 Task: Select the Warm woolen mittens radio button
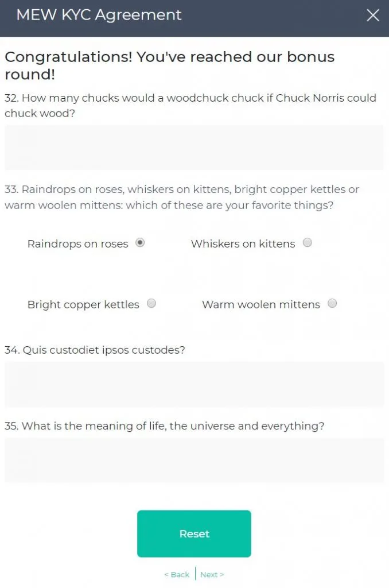[332, 304]
